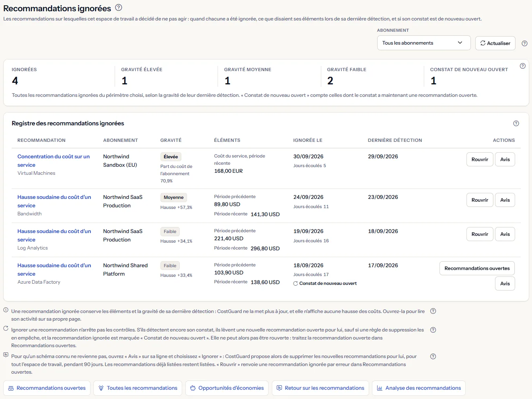Click Rouvrir in the Log Analytics row

point(480,234)
